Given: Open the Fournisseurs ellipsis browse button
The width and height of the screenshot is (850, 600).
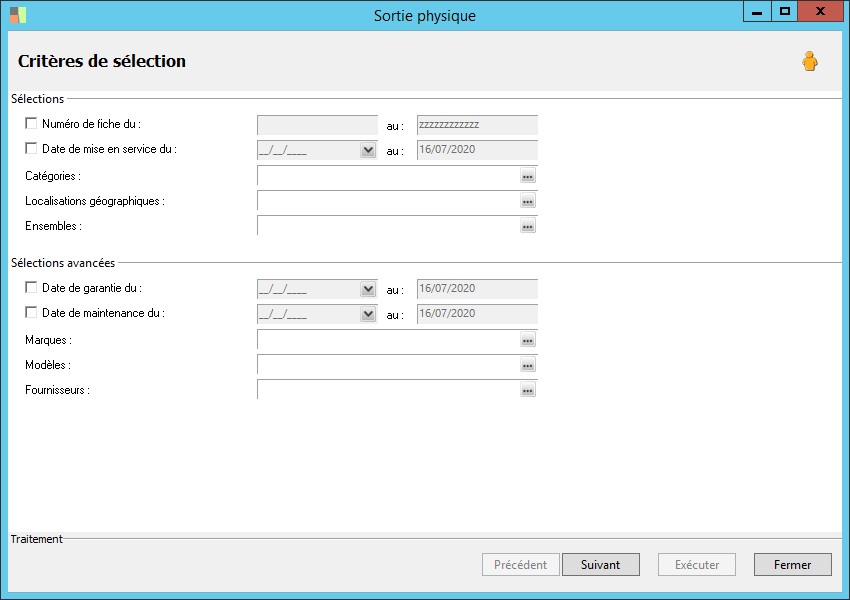Looking at the screenshot, I should pos(527,390).
